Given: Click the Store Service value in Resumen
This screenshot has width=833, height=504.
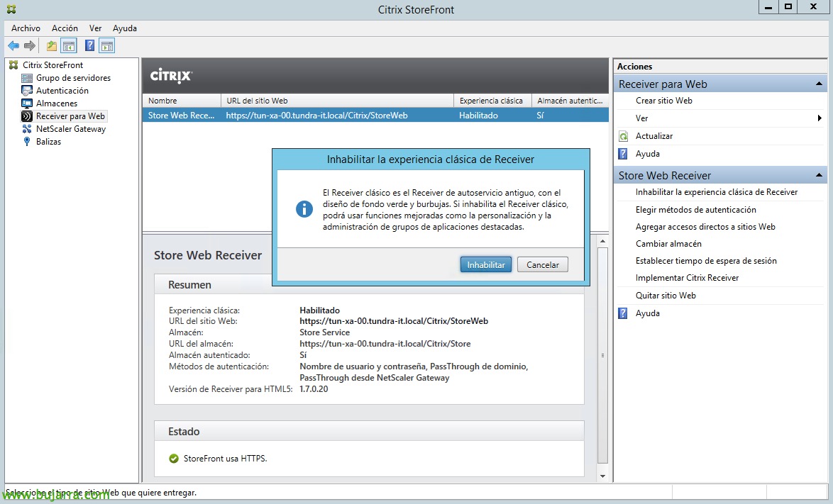Looking at the screenshot, I should 324,332.
